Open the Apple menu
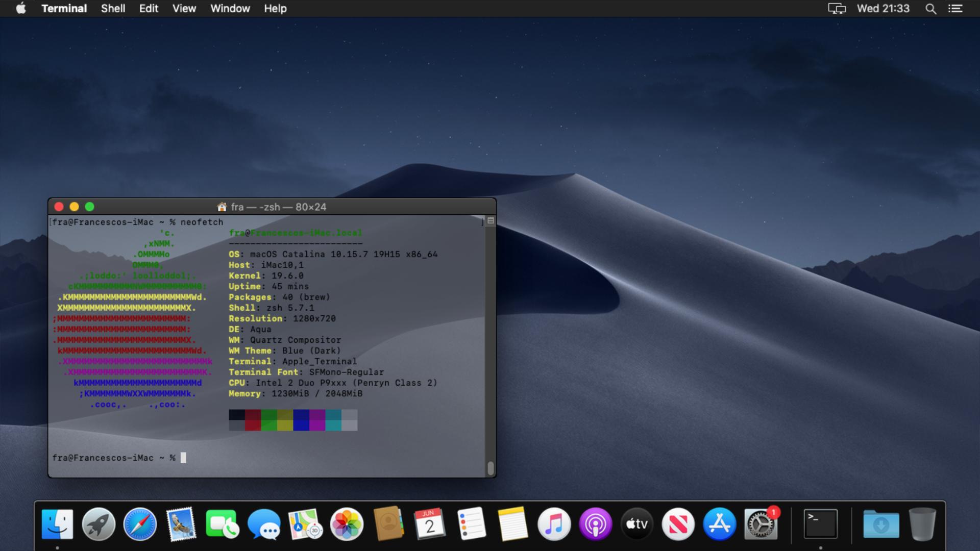This screenshot has height=551, width=980. [x=21, y=9]
